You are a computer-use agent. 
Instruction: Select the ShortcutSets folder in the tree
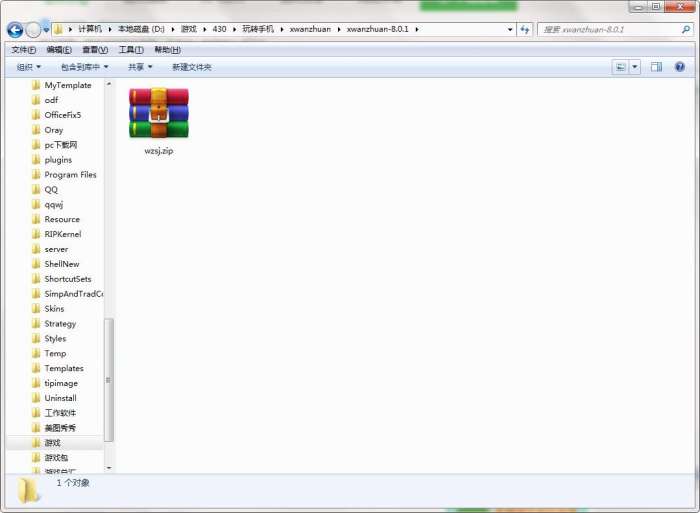point(62,279)
